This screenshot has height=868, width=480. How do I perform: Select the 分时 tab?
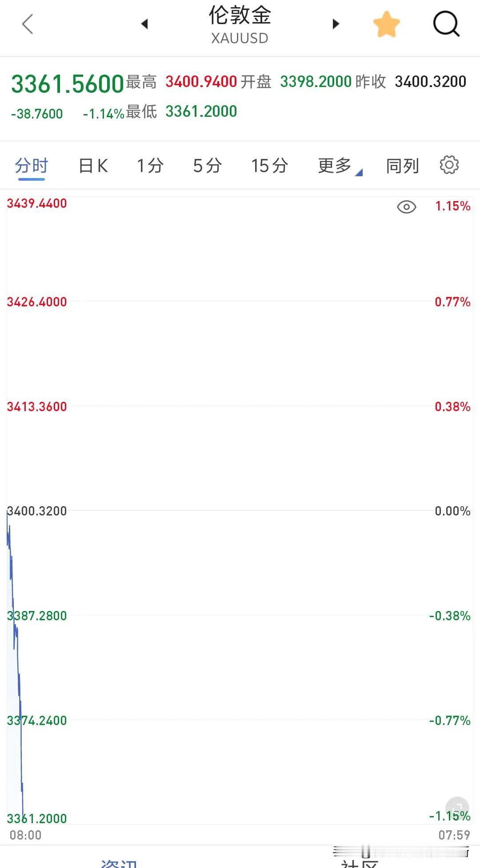(x=31, y=166)
